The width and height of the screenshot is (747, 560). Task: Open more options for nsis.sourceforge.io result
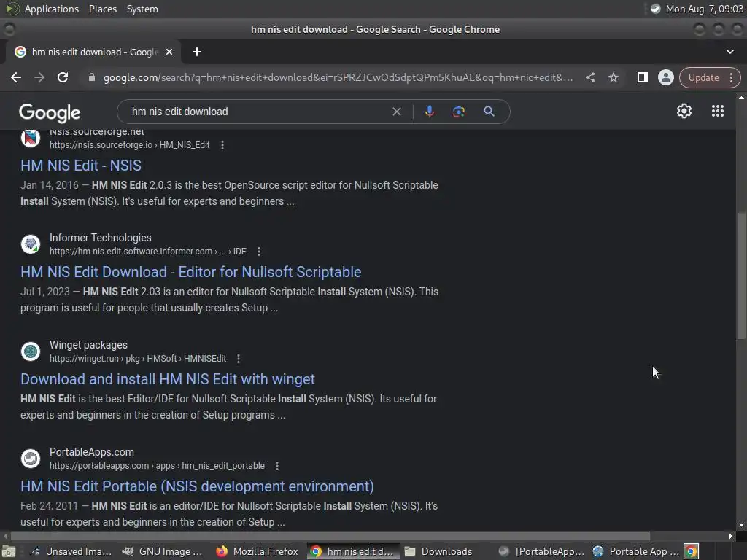[x=222, y=145]
